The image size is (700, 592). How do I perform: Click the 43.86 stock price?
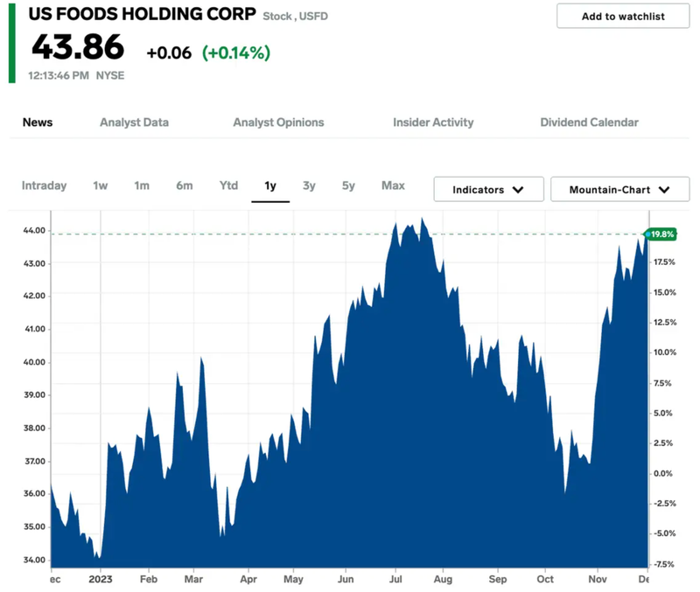click(x=78, y=47)
